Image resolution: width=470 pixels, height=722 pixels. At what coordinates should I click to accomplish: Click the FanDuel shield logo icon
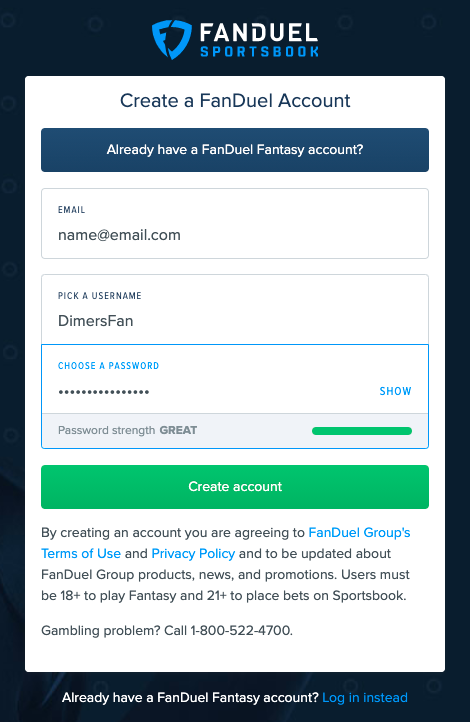pos(171,39)
